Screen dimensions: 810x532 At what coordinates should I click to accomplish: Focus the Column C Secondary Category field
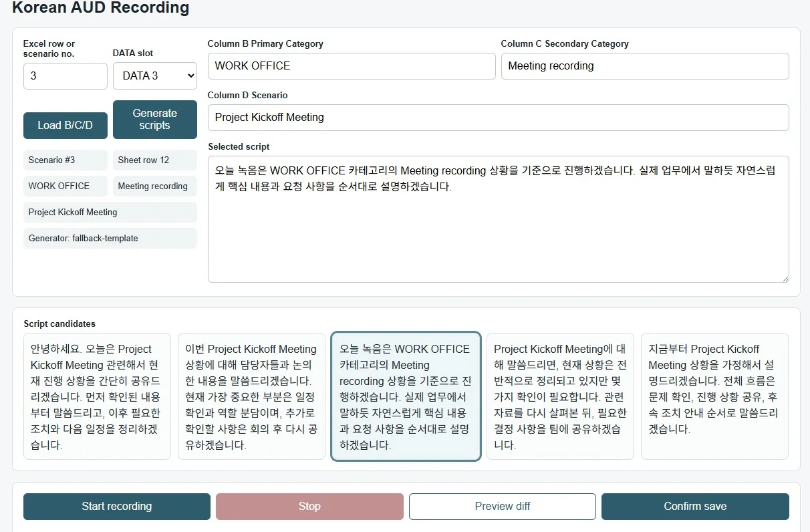[x=645, y=66]
